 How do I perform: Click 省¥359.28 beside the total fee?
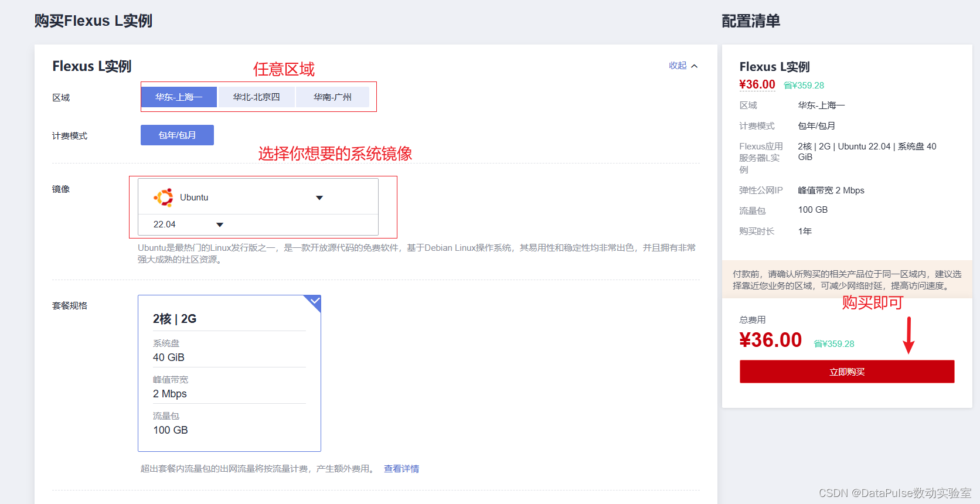point(834,344)
